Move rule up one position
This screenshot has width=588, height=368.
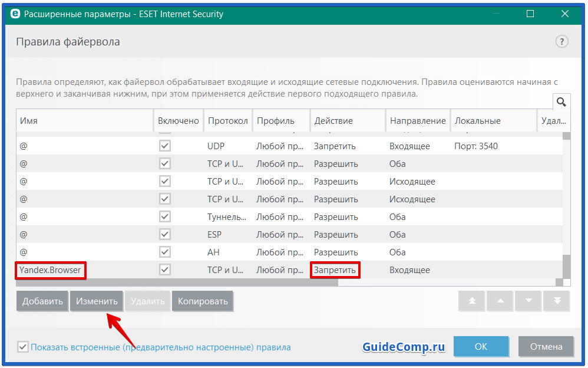[x=500, y=301]
